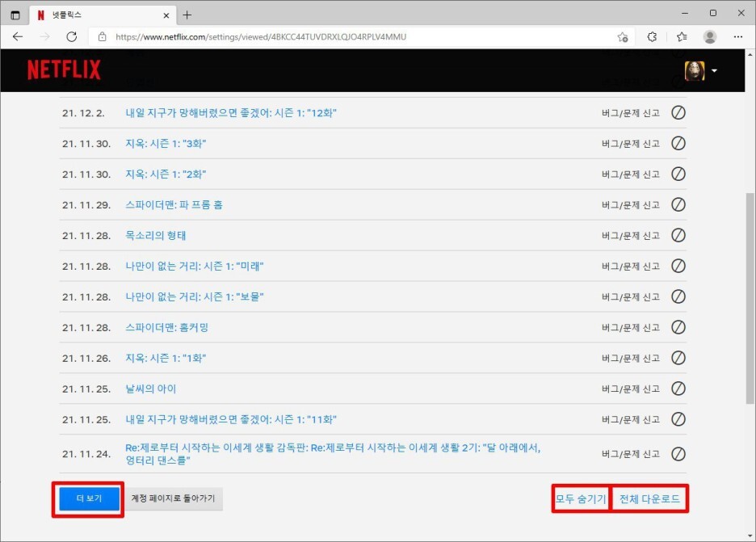Report a problem for the 12화 episode
Image resolution: width=756 pixels, height=542 pixels.
[631, 113]
